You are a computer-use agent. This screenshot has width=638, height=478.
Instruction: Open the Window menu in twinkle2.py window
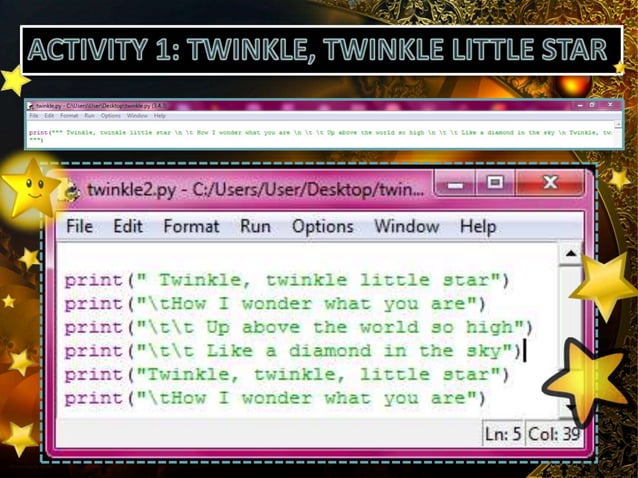(x=406, y=226)
